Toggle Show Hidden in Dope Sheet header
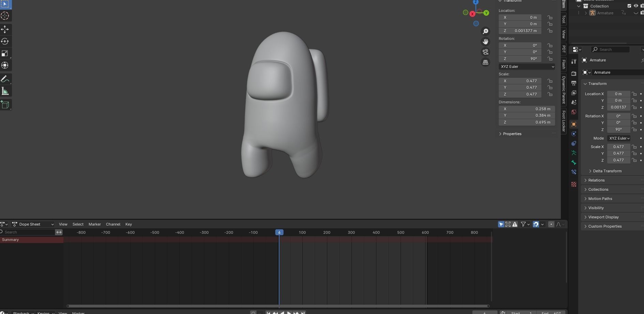644x314 pixels. pos(508,224)
